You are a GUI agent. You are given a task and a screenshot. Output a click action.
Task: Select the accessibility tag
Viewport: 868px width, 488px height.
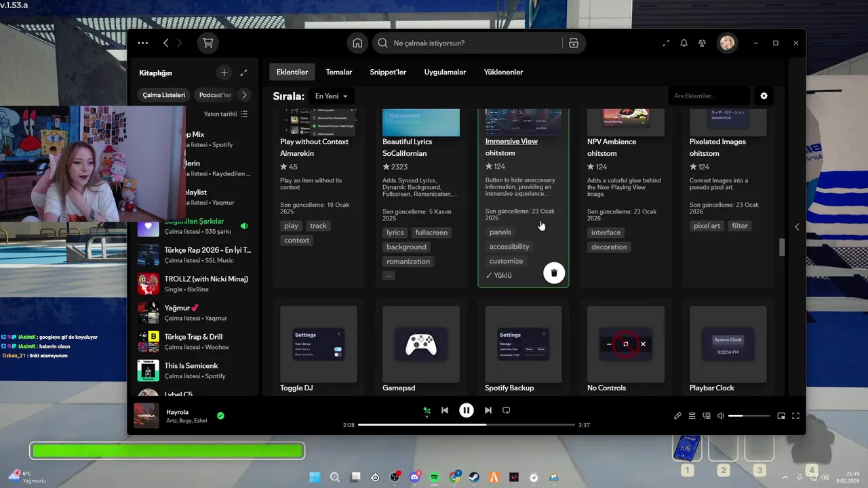click(x=509, y=247)
